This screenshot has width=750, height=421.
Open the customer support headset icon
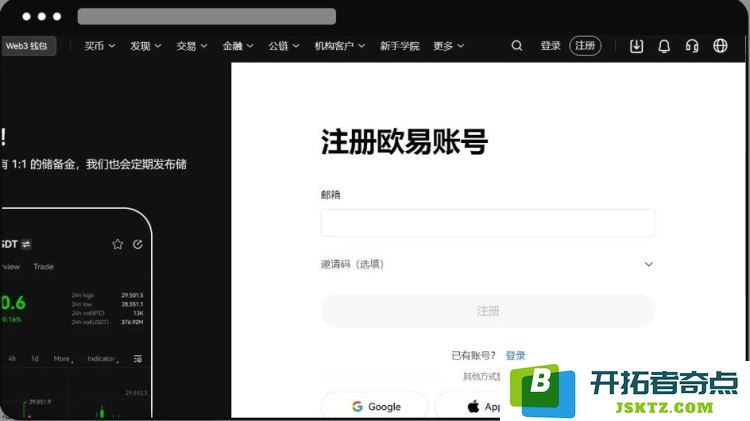(x=692, y=46)
